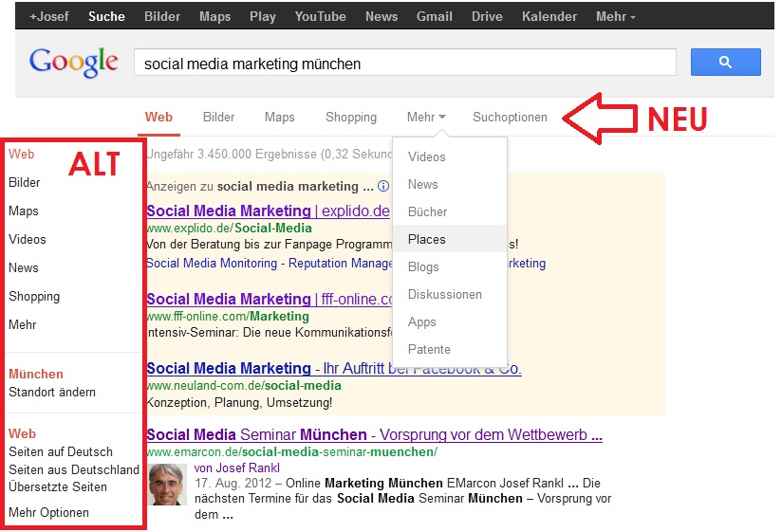The height and width of the screenshot is (532, 782).
Task: Filter by Seiten aus Deutschland
Action: (x=74, y=469)
